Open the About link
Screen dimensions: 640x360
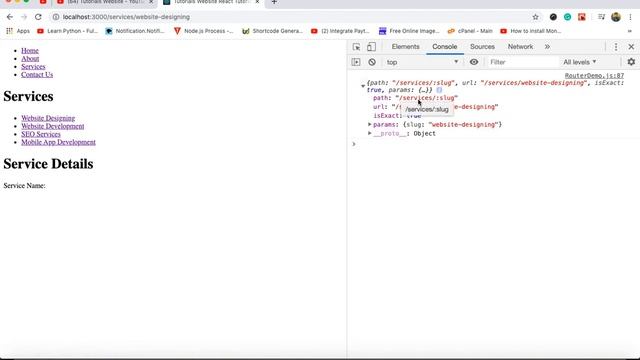(x=30, y=58)
